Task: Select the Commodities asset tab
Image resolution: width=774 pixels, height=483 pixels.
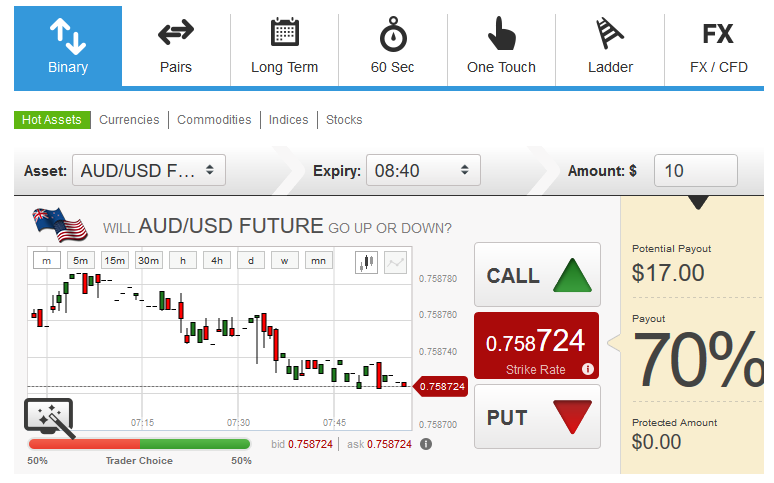Action: pyautogui.click(x=214, y=120)
